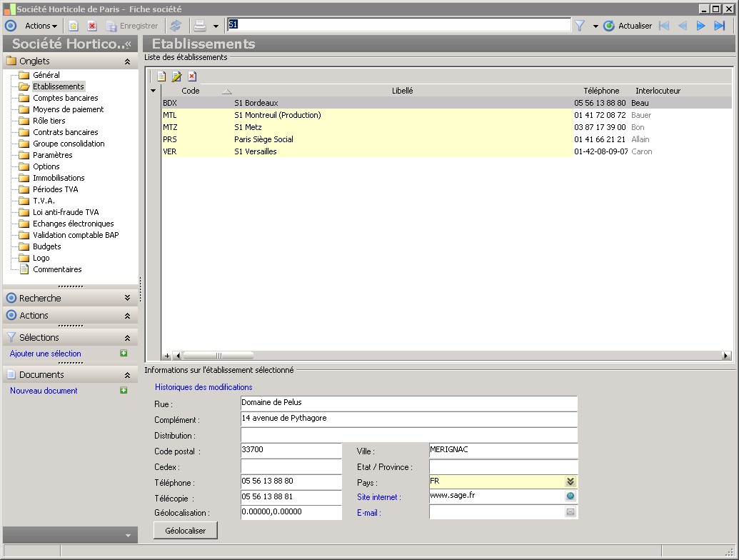
Task: Click the Ajouter une sélection link
Action: point(46,354)
